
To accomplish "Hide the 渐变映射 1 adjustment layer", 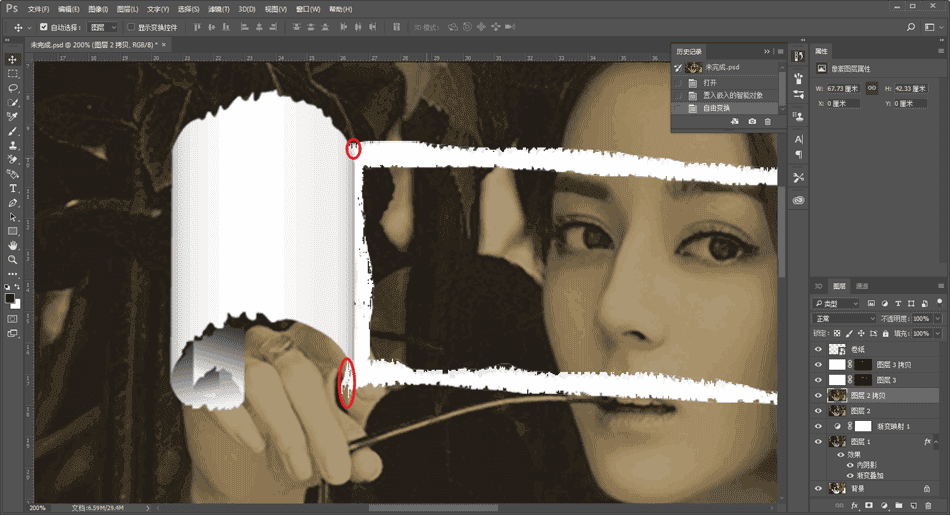I will point(818,427).
